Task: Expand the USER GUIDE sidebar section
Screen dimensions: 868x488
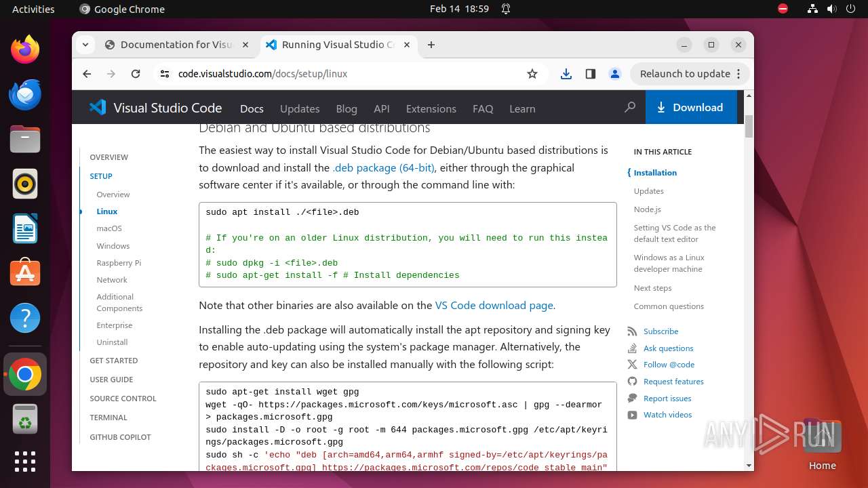Action: point(111,380)
